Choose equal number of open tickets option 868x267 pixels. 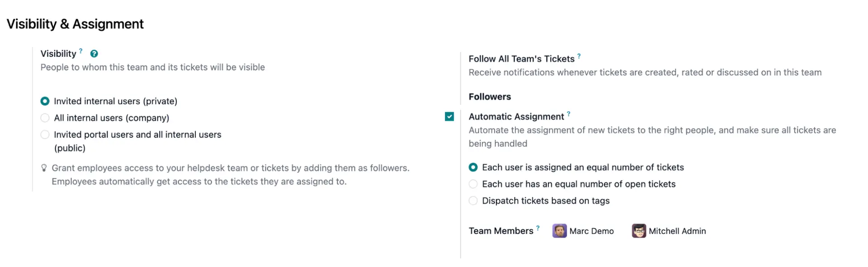(x=473, y=184)
